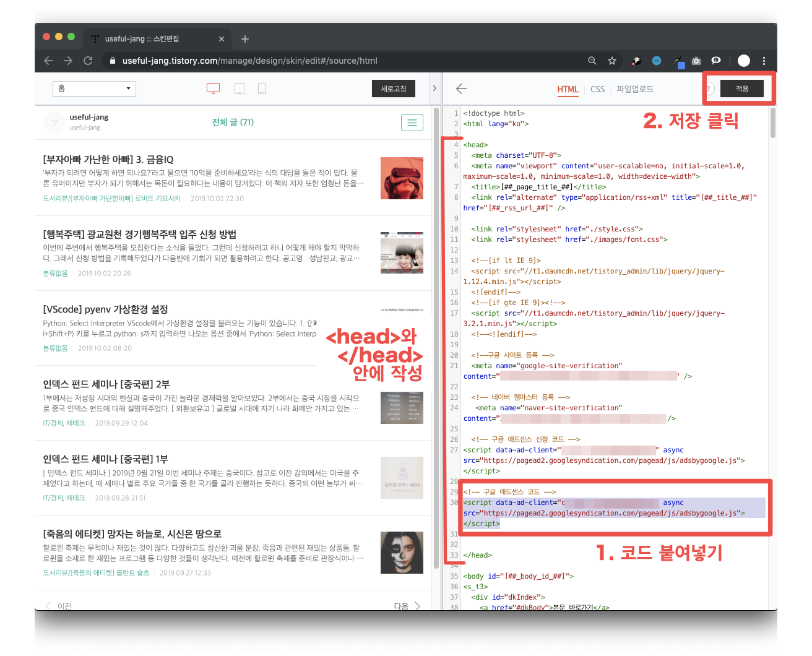The image size is (812, 656).
Task: Open the 행복주택 광교원천 post title
Action: pos(140,235)
